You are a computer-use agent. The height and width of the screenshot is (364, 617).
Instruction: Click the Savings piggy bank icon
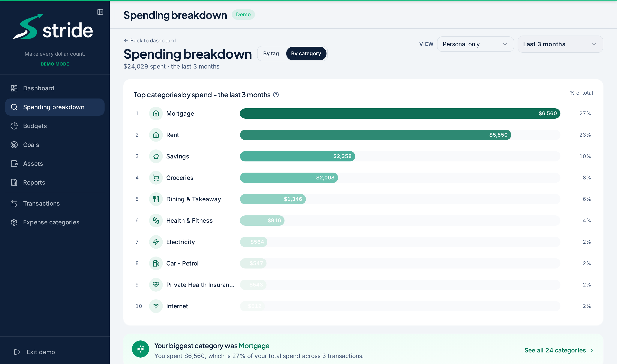[x=156, y=156]
